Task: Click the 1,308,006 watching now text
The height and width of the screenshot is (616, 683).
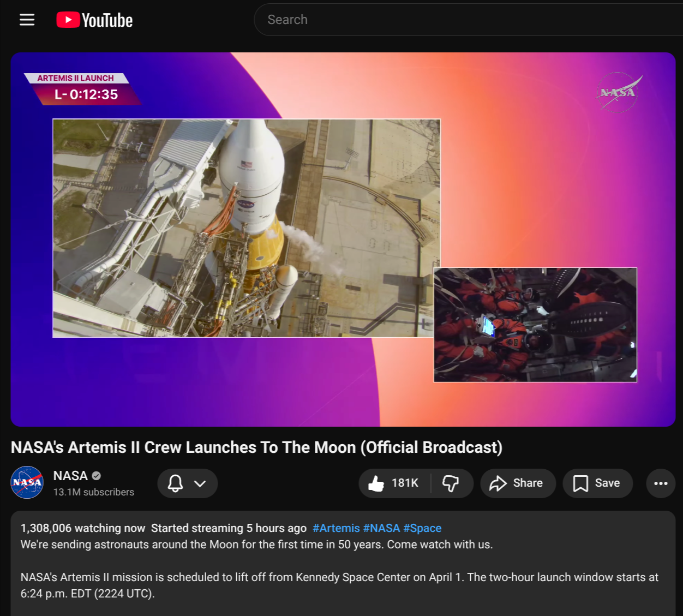Action: (x=83, y=528)
